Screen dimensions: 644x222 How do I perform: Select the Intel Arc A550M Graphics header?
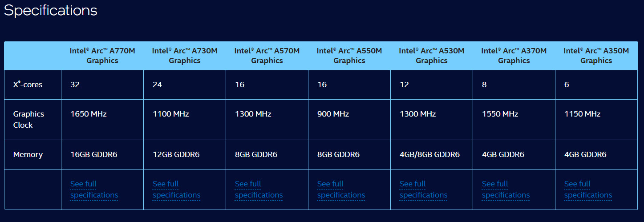click(x=349, y=56)
